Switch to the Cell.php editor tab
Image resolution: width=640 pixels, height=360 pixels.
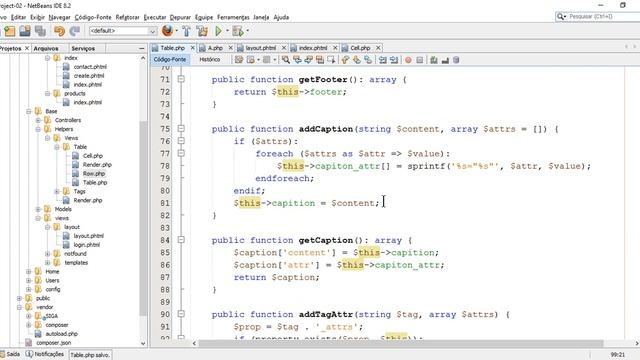(x=360, y=48)
